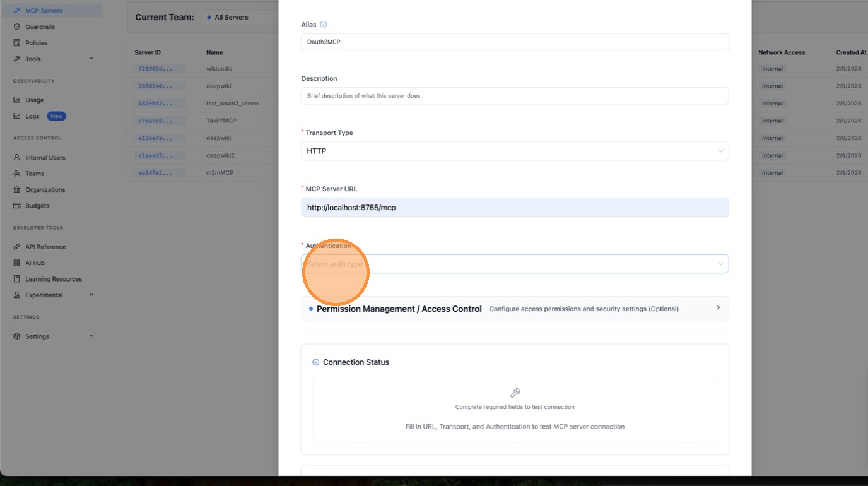
Task: Click the server name TavilYMCP
Action: coord(221,121)
